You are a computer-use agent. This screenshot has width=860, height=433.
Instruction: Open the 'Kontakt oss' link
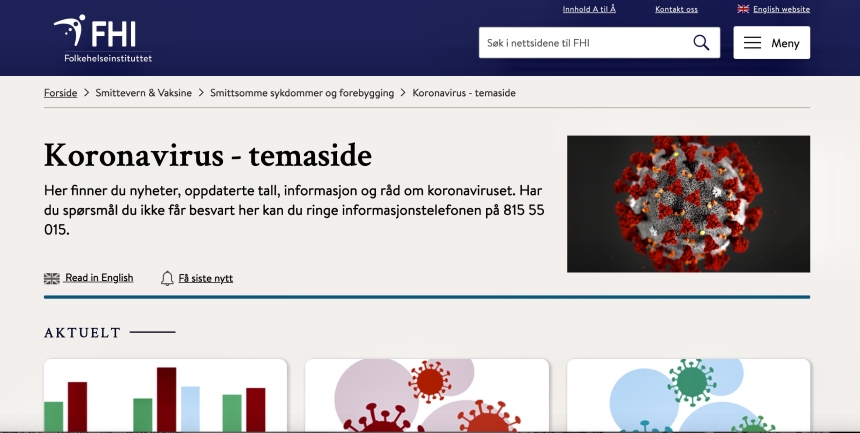[x=676, y=9]
